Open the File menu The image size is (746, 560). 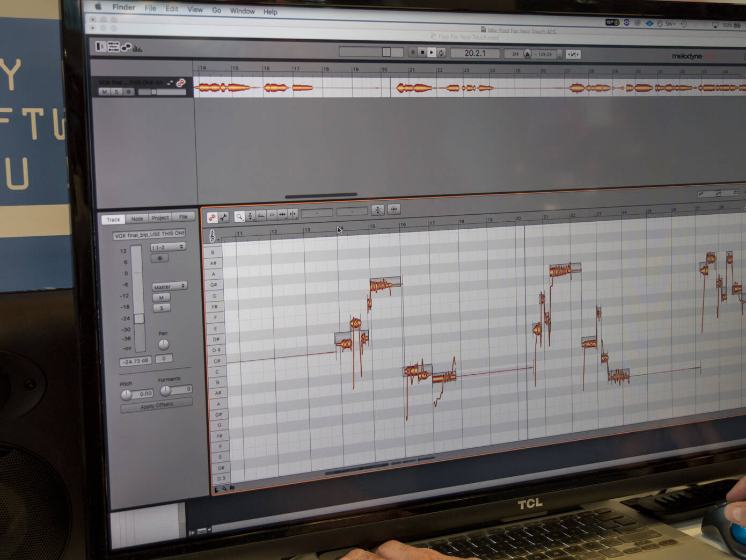click(150, 8)
